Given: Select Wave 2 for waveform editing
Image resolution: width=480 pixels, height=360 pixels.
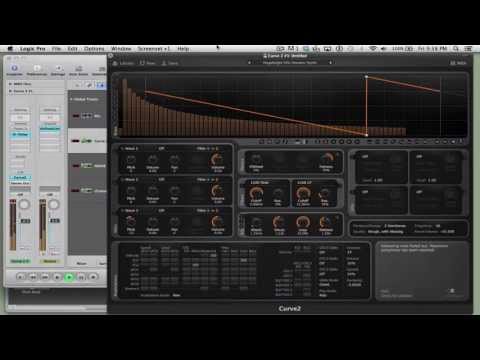Looking at the screenshot, I should pyautogui.click(x=131, y=179).
